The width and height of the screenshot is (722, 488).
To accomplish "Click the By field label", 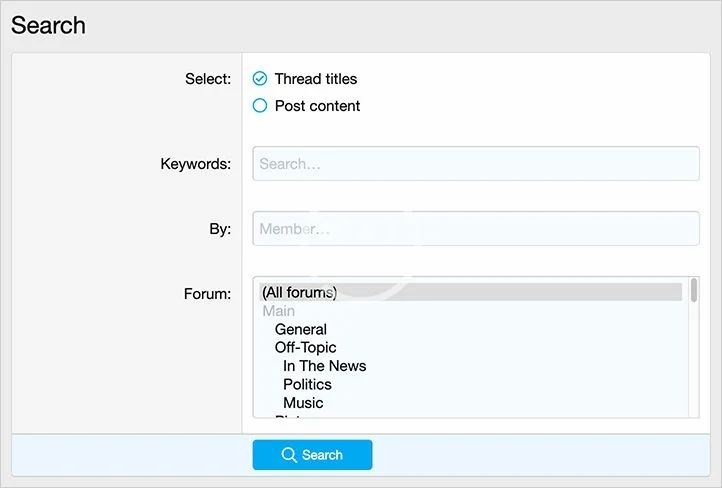I will 219,229.
